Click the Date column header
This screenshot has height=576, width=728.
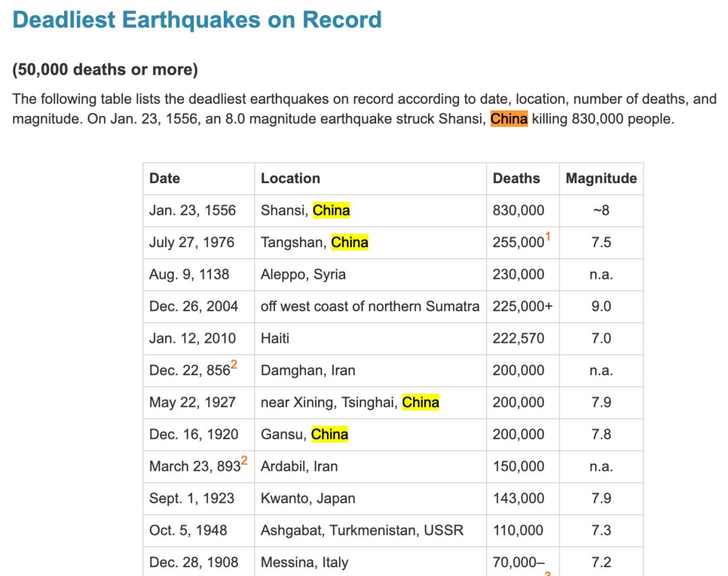164,179
